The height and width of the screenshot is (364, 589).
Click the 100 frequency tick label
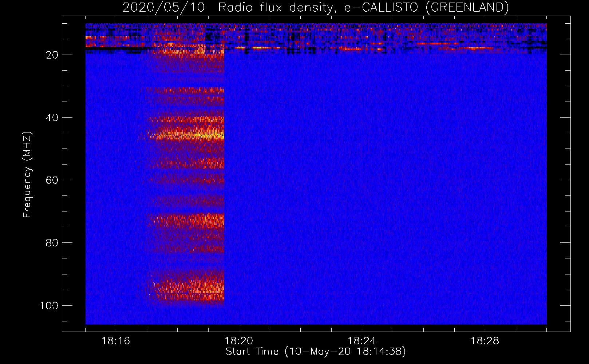49,305
